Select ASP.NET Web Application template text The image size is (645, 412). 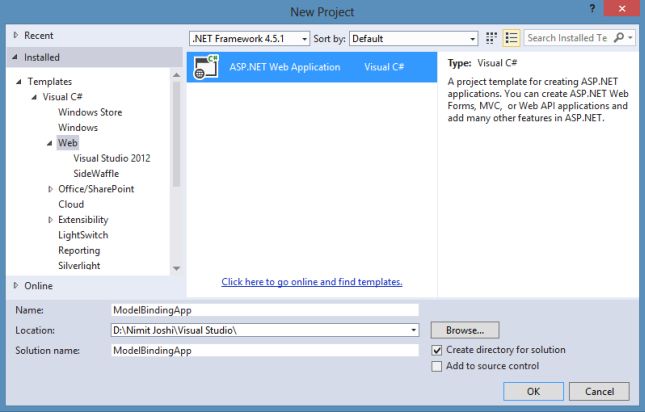tap(285, 67)
